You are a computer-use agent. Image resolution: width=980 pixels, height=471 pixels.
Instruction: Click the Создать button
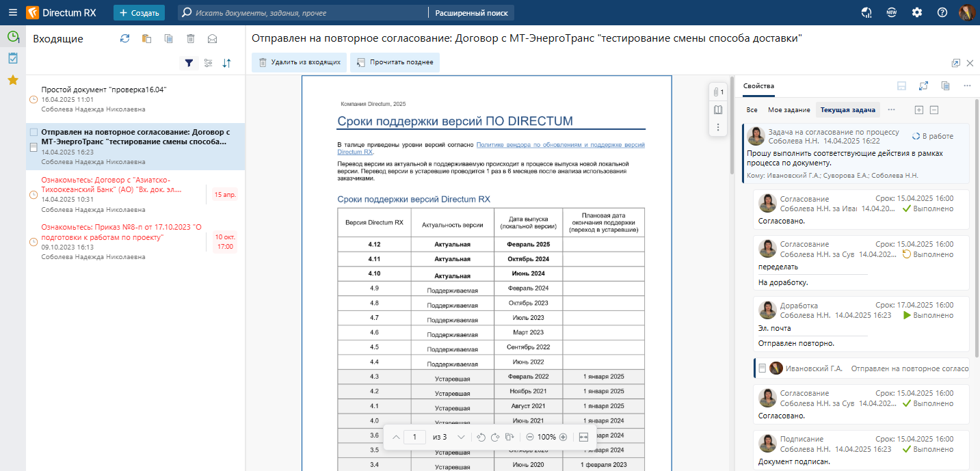tap(139, 12)
